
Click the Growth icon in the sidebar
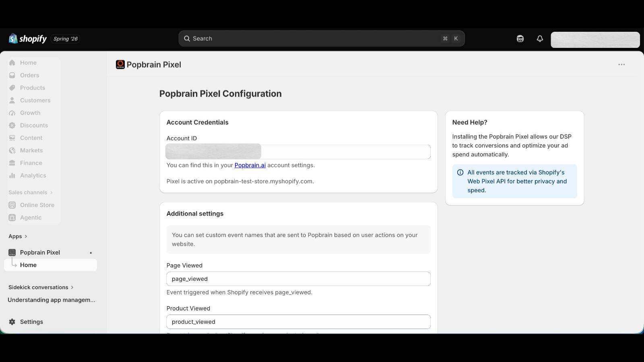12,113
